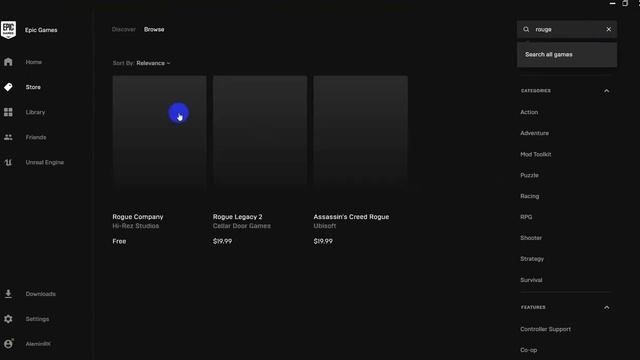This screenshot has width=640, height=360.
Task: Switch to the Browse tab
Action: [154, 29]
